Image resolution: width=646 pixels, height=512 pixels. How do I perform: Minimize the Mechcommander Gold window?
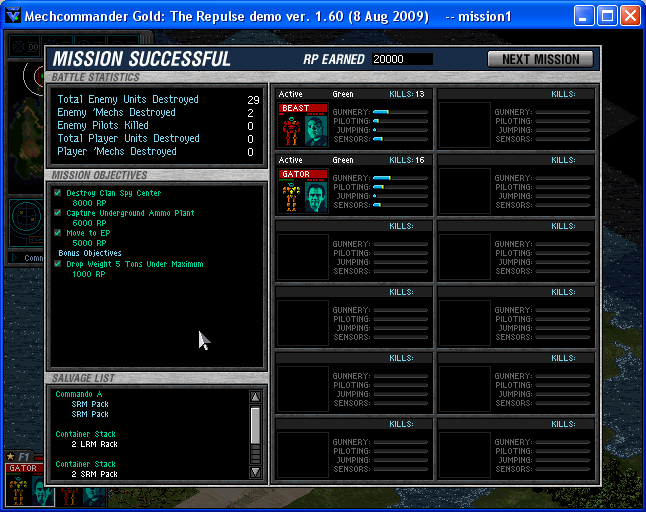[584, 16]
